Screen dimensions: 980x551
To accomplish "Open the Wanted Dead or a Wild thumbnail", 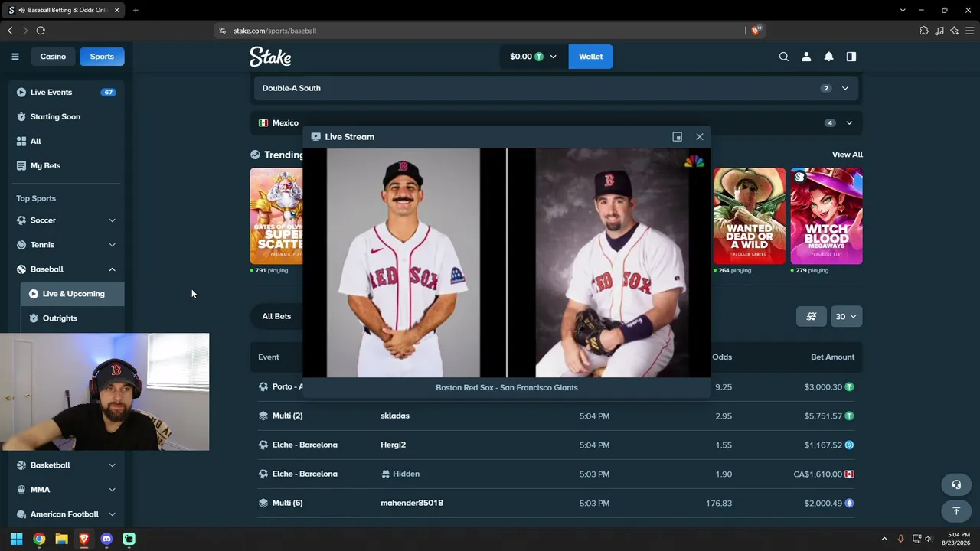I will (750, 216).
